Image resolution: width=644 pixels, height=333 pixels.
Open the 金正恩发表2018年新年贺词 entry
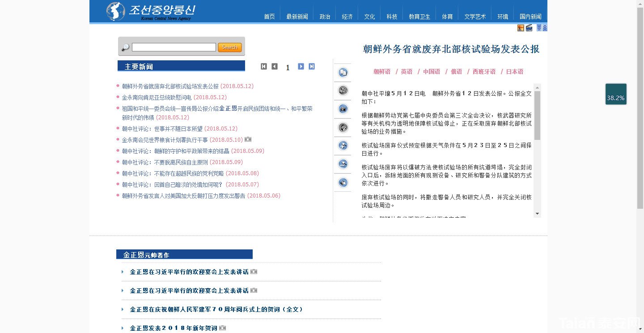point(174,328)
